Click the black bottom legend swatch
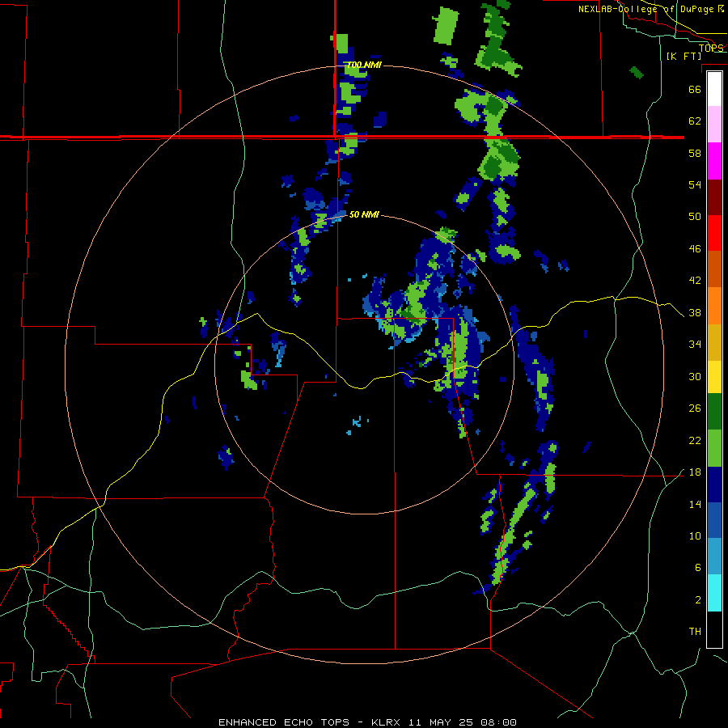This screenshot has width=728, height=728. 714,629
